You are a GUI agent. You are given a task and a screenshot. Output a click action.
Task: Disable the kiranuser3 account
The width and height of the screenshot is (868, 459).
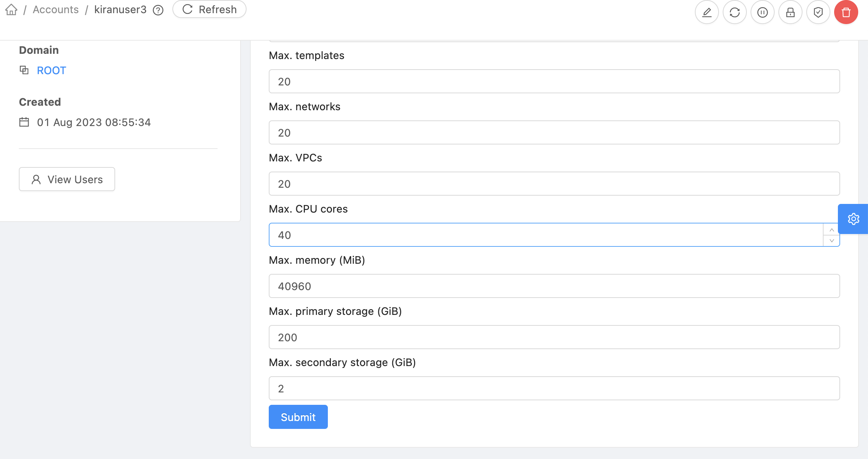762,12
